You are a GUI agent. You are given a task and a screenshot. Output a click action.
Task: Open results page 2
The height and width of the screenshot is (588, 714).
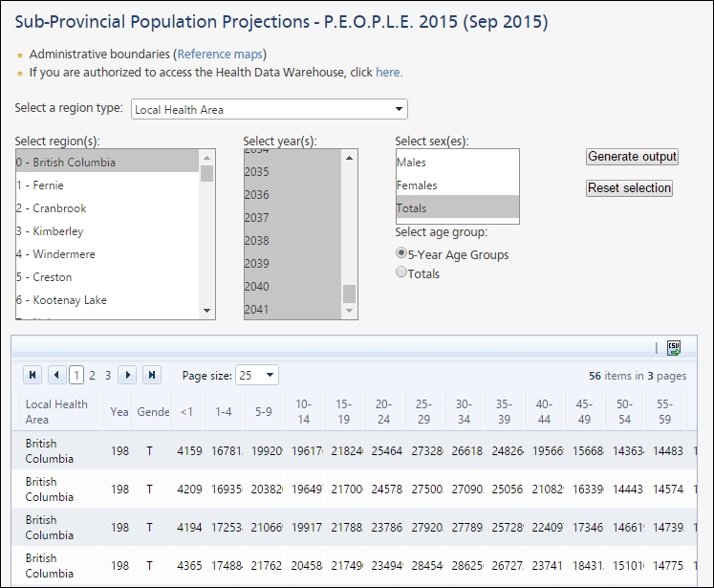point(93,376)
